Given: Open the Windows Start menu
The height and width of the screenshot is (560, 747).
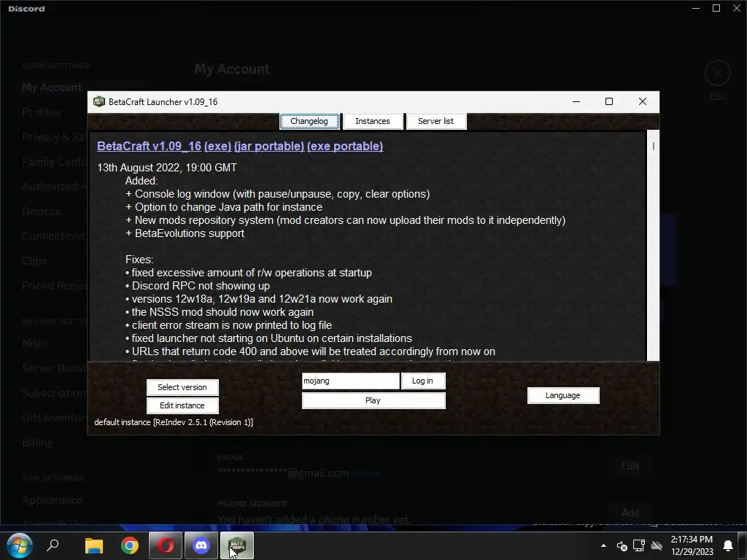Looking at the screenshot, I should tap(20, 545).
